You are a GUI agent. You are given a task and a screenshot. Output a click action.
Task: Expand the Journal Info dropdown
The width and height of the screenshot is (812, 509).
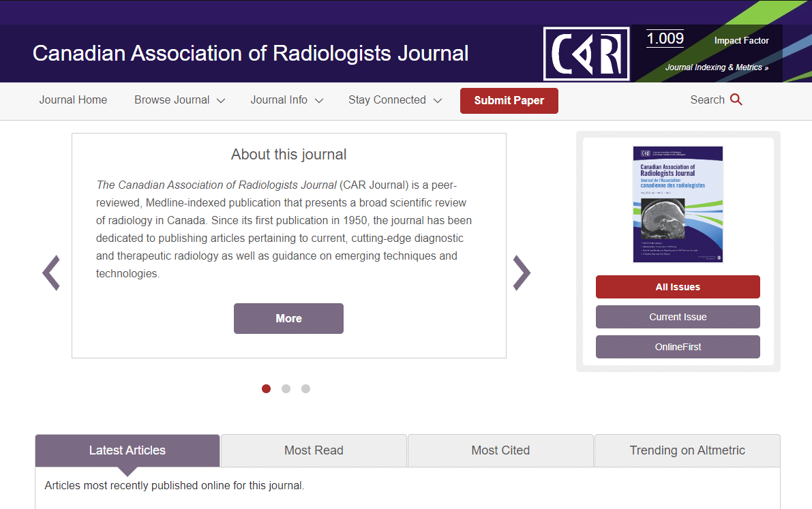click(x=287, y=100)
